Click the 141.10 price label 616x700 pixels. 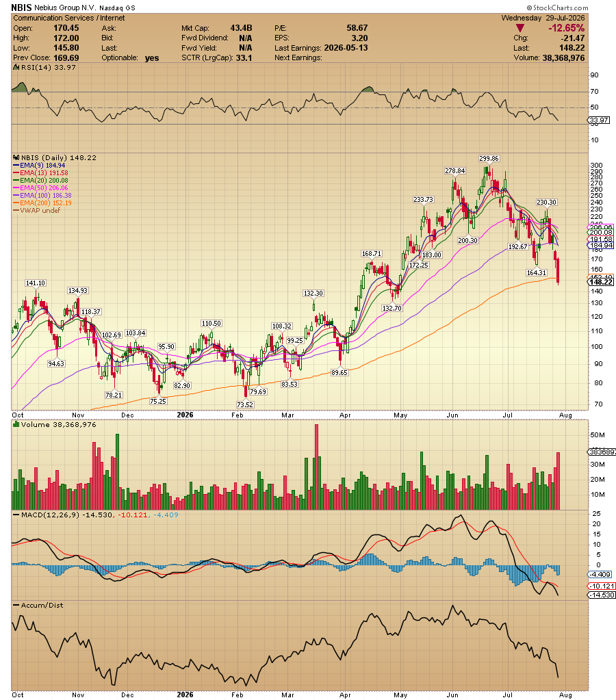[36, 283]
